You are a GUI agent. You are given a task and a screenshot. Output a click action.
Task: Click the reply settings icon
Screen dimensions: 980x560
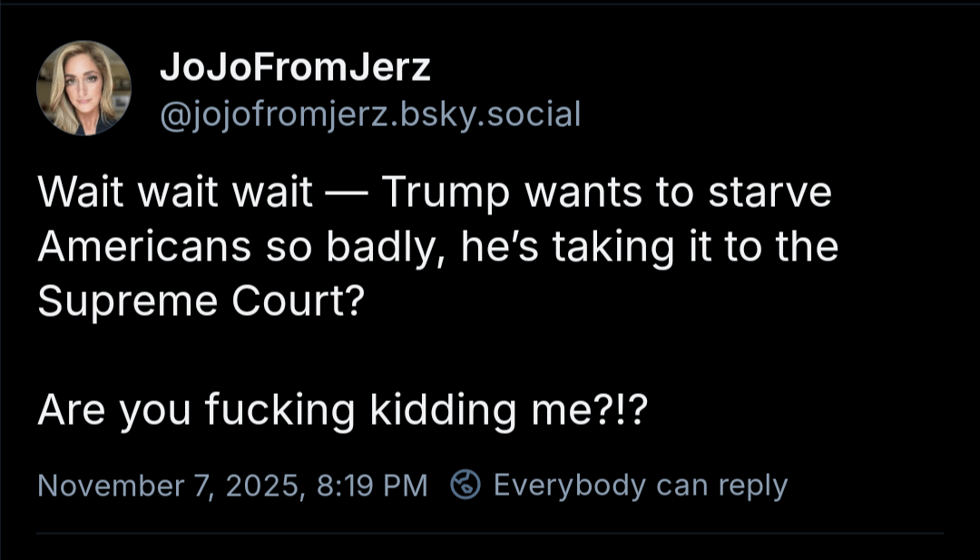[466, 485]
